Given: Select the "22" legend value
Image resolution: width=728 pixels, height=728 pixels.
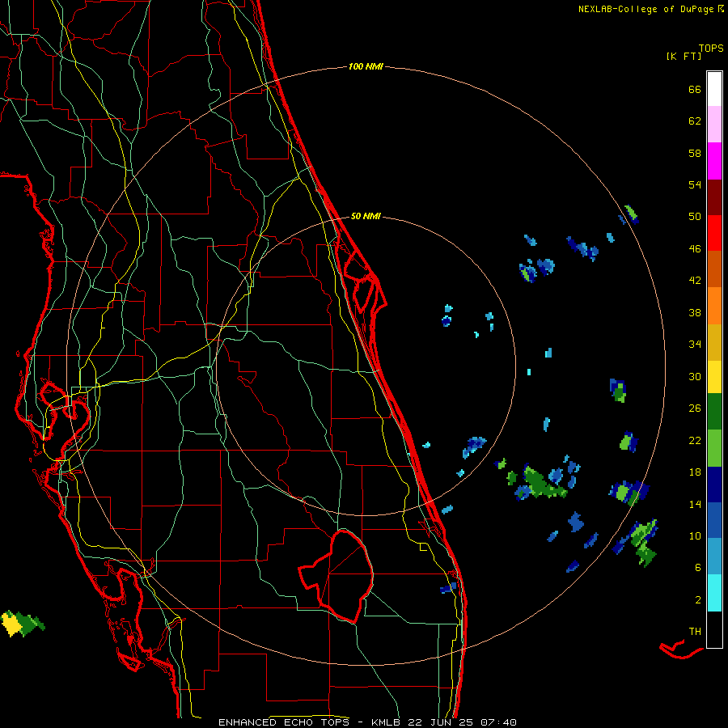Looking at the screenshot, I should [x=695, y=440].
